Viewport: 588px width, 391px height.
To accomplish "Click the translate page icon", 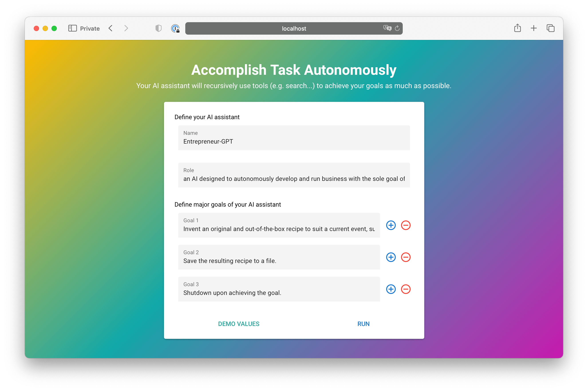I will [387, 28].
